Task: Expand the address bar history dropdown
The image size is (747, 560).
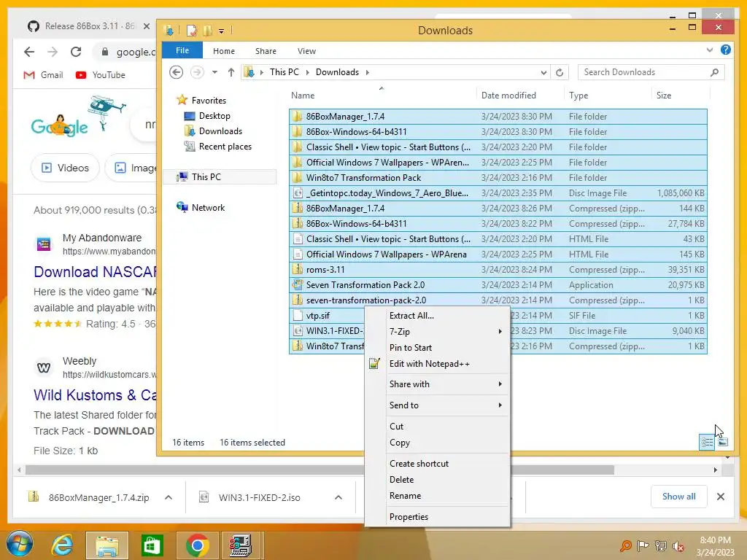Action: [x=543, y=72]
